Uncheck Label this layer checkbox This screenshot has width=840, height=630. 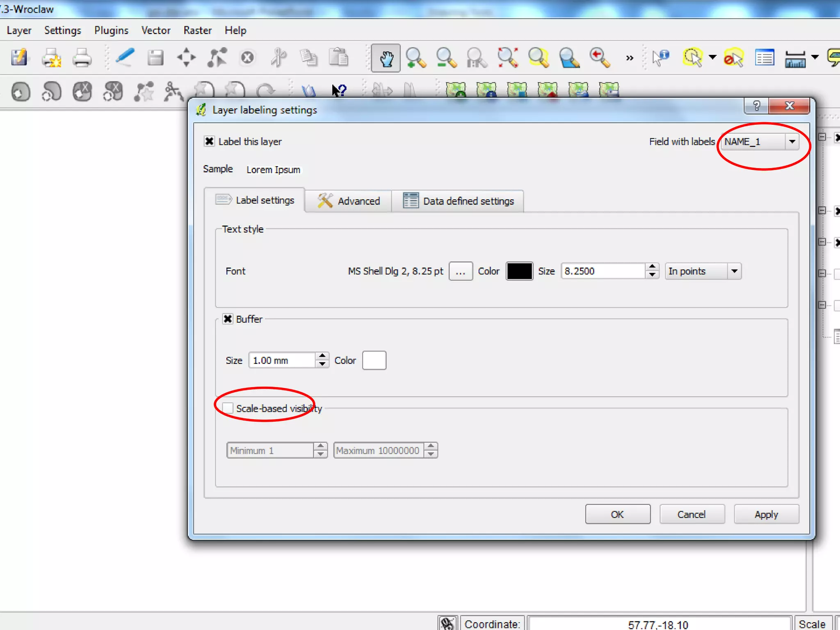[x=209, y=142]
